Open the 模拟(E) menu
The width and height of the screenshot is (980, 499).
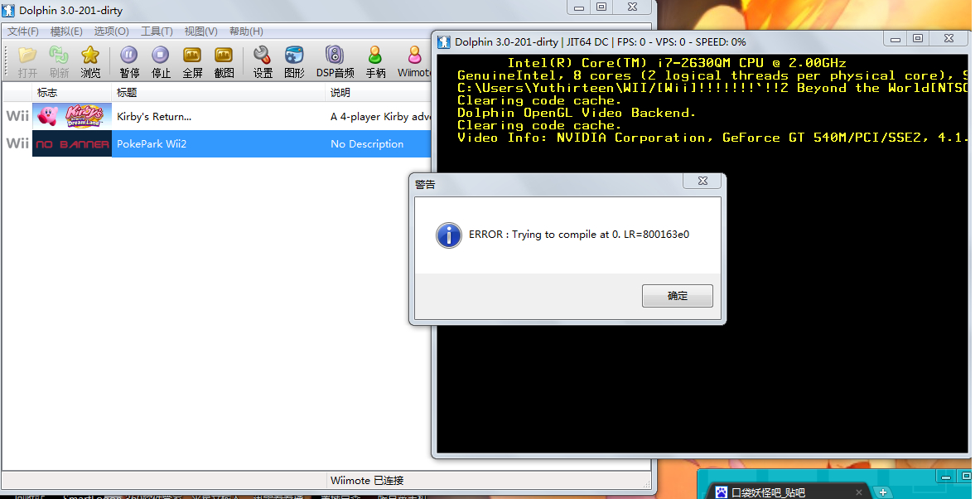[66, 31]
